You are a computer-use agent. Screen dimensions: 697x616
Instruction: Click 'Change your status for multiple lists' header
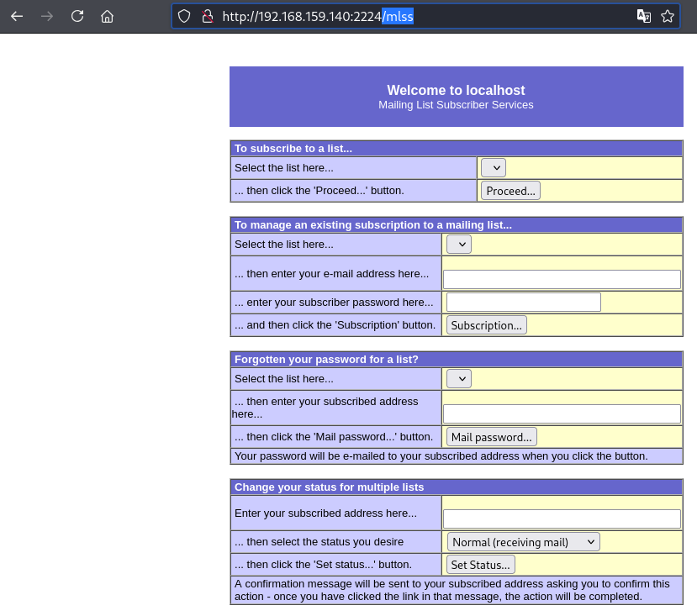pyautogui.click(x=329, y=487)
